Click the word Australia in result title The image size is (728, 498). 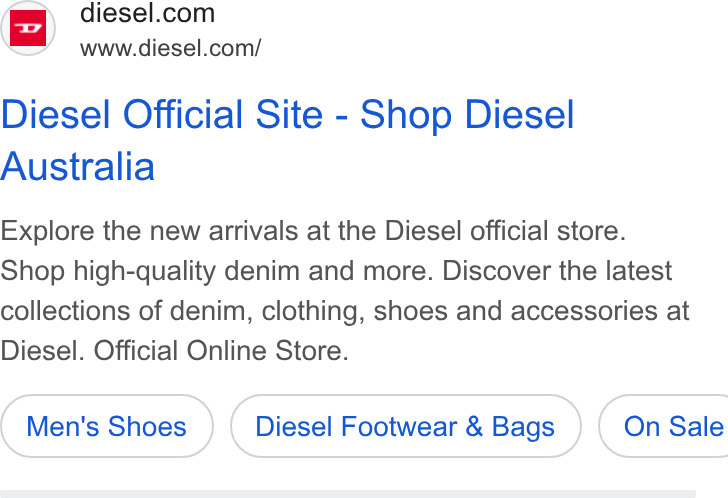[77, 166]
